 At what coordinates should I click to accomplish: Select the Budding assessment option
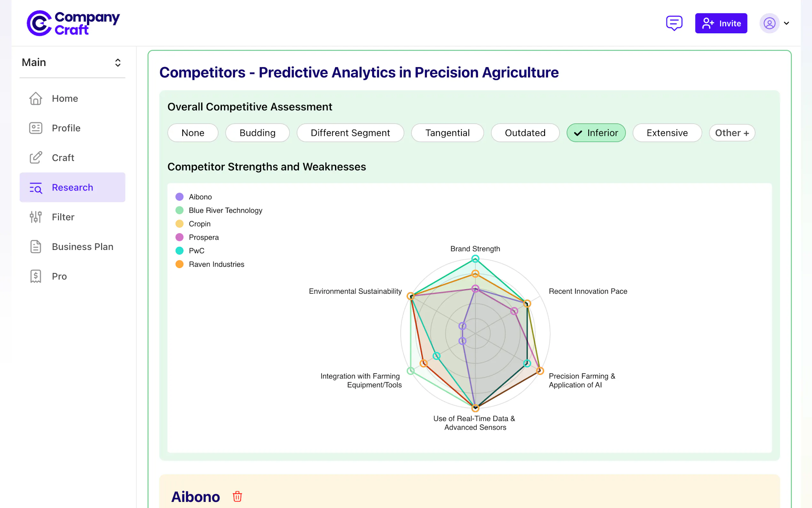pos(257,133)
